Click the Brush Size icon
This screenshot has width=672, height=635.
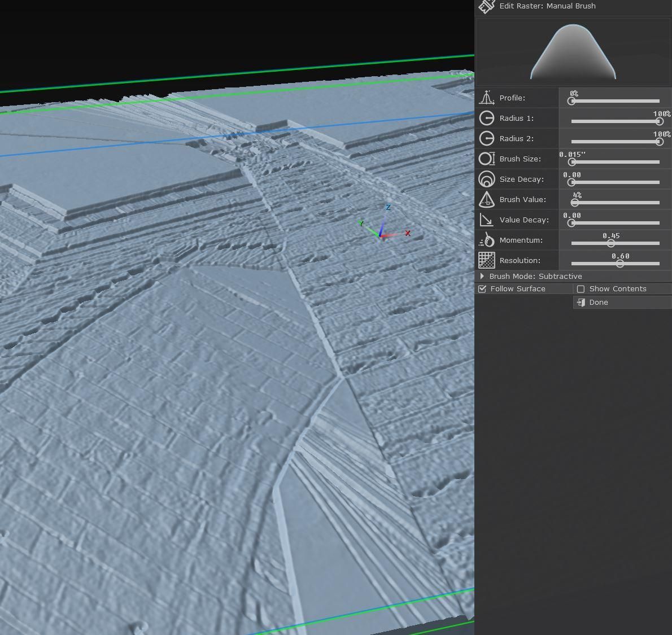(x=486, y=159)
